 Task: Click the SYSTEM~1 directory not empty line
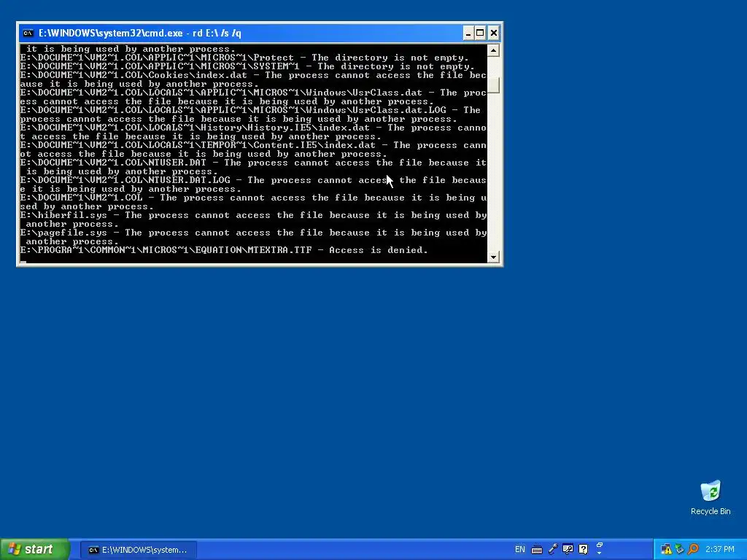point(247,66)
